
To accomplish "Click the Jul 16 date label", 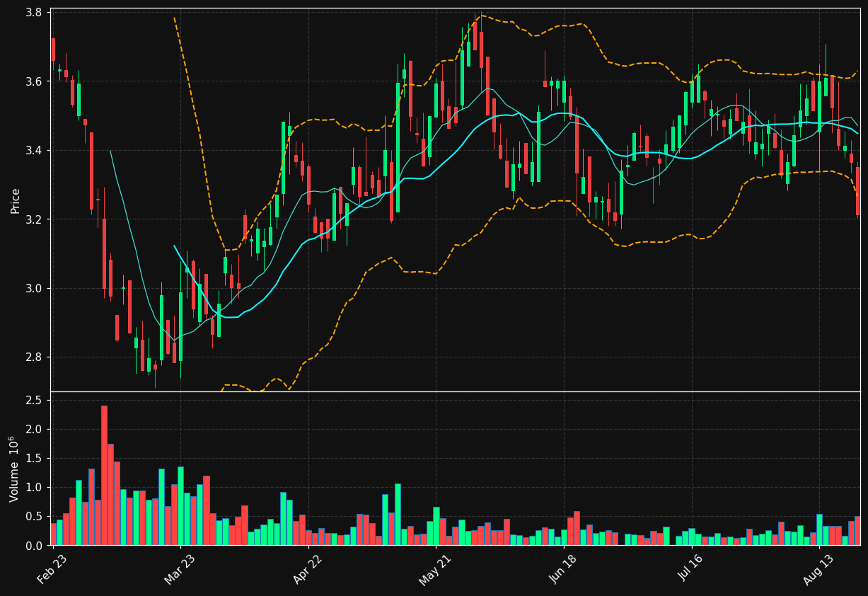I will pos(690,570).
